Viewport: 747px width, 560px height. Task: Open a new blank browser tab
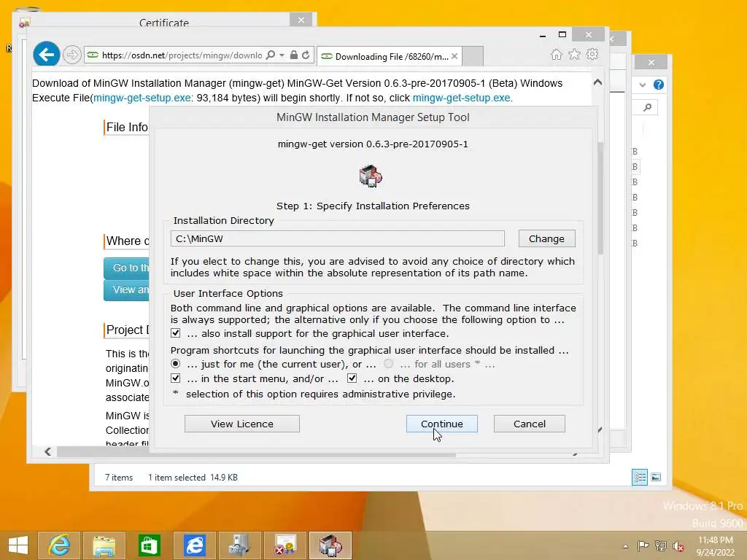coord(473,56)
